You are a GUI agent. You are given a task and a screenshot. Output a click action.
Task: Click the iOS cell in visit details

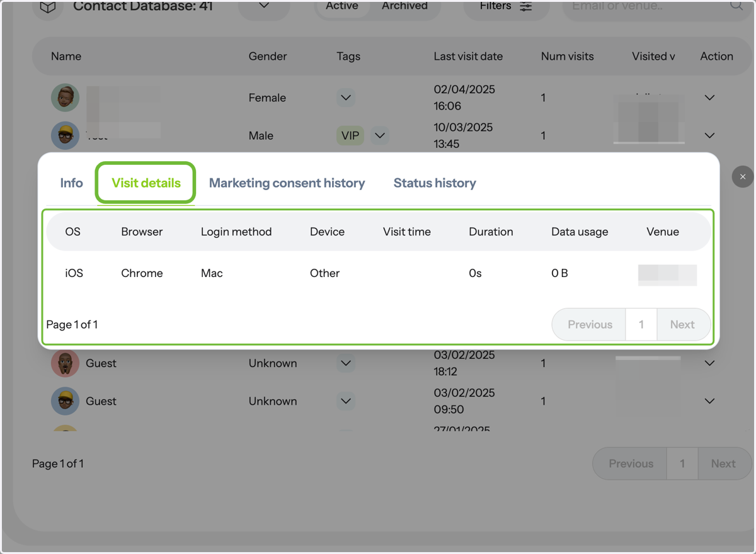click(x=74, y=273)
